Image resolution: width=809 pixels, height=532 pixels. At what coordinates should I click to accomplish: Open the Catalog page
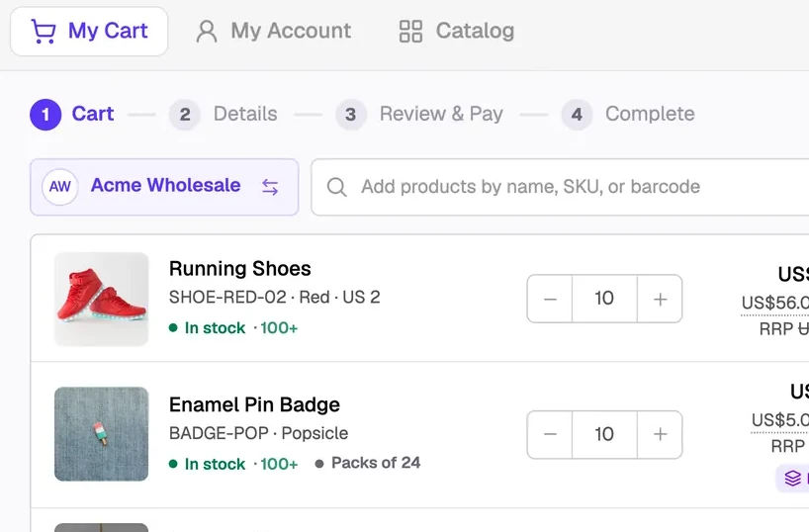click(457, 31)
